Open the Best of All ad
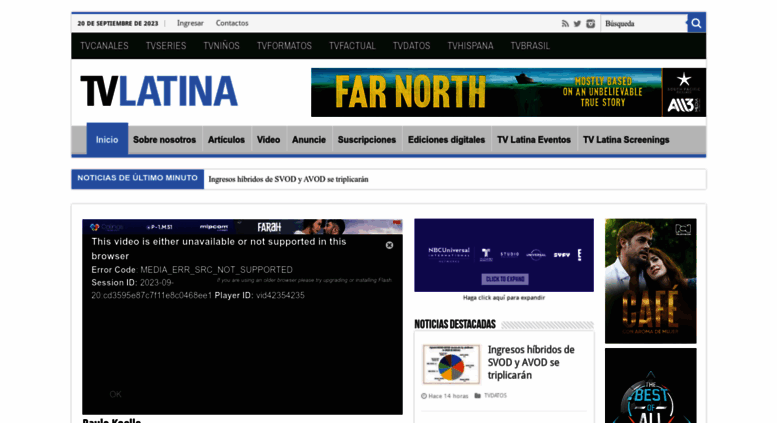Screen dimensions: 777x423 (x=651, y=386)
